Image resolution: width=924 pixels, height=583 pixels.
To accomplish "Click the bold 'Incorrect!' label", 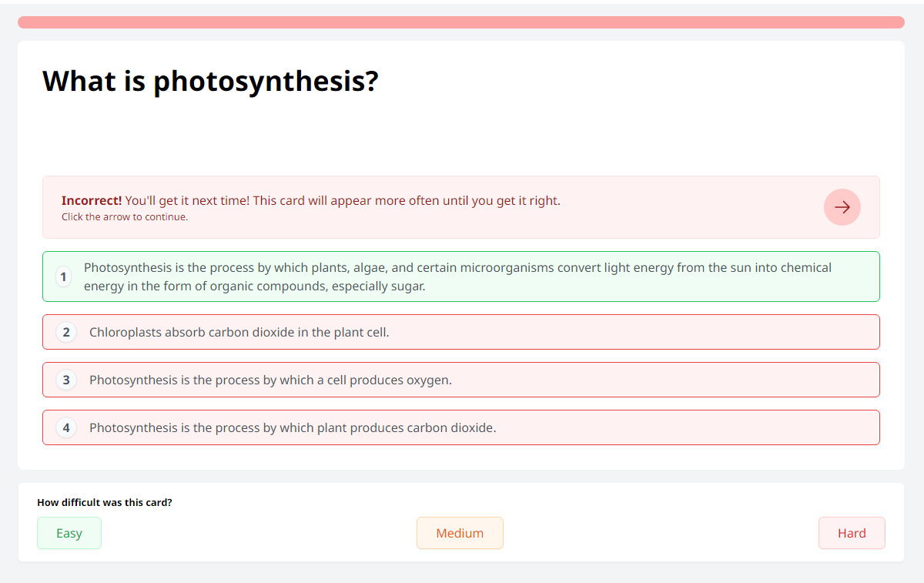I will pyautogui.click(x=92, y=200).
